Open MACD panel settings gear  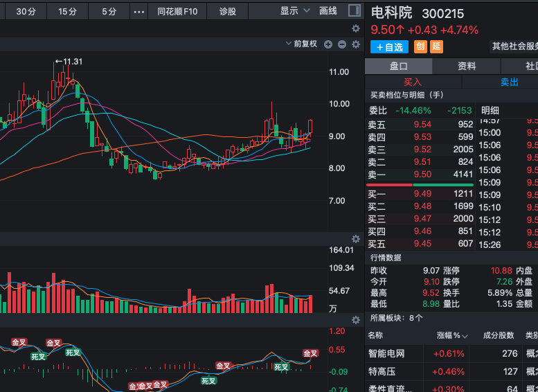click(356, 320)
